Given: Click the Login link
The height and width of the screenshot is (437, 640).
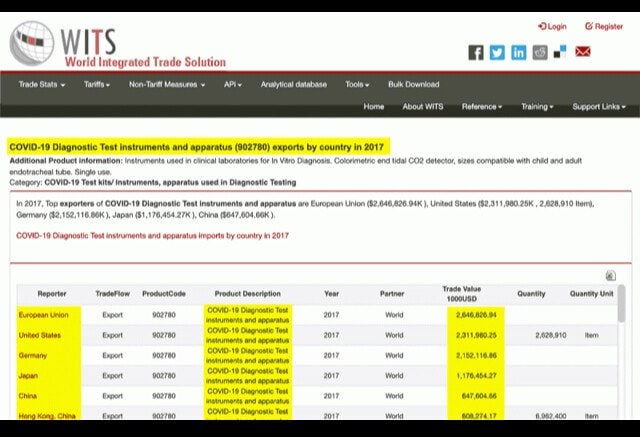Looking at the screenshot, I should [x=552, y=27].
